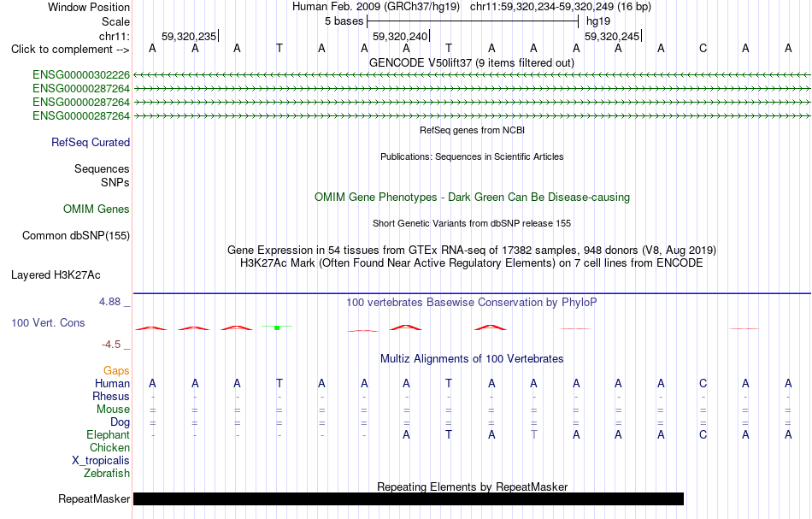Select the Elephant species label
The height and width of the screenshot is (519, 812).
click(108, 434)
